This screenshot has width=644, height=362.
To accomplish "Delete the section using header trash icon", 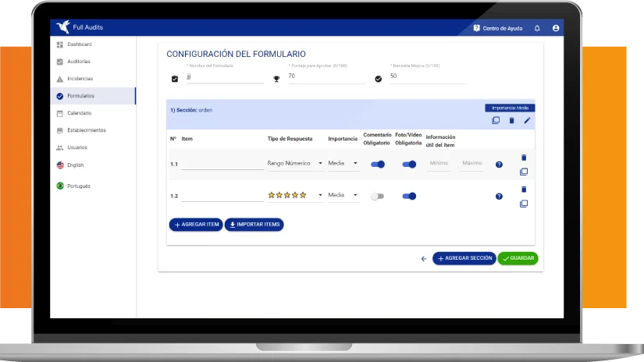I will [511, 120].
